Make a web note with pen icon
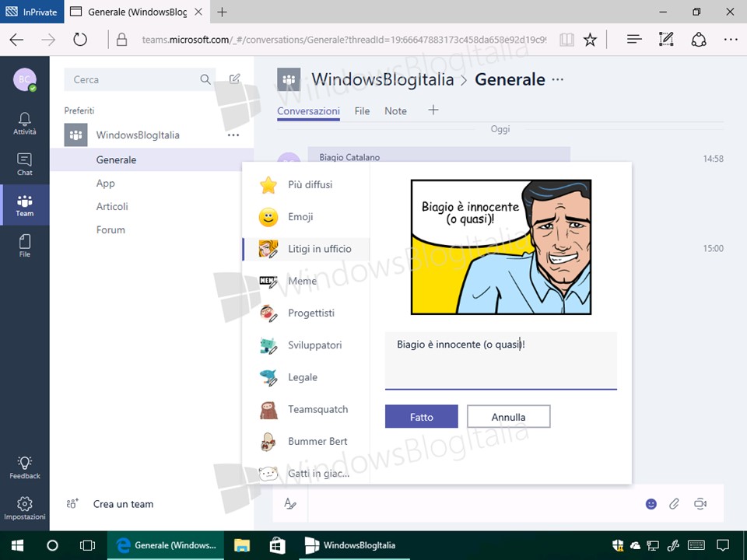Screen dimensions: 747x560 [666, 39]
